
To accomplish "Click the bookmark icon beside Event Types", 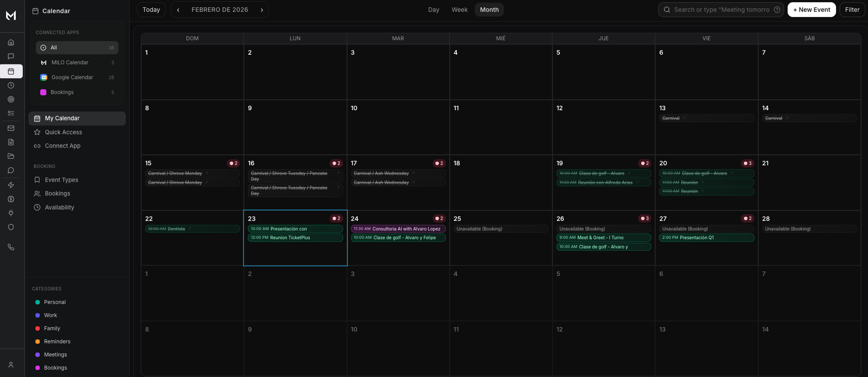I will click(x=37, y=180).
